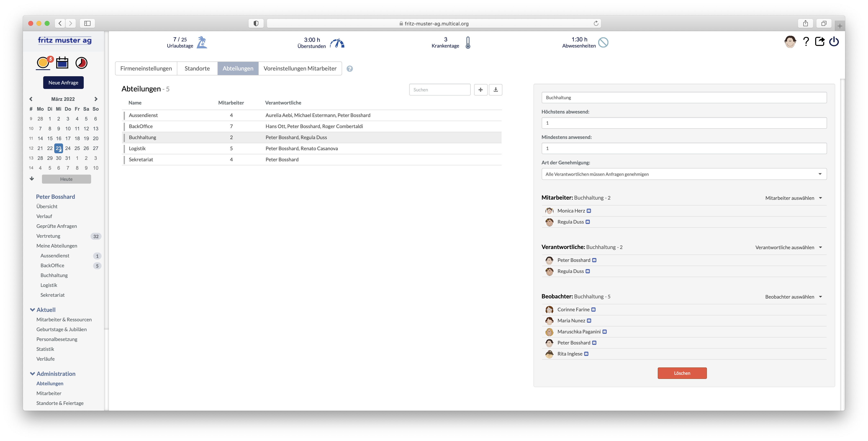Open Geprüfte Anfragen link
Image resolution: width=868 pixels, height=441 pixels.
tap(57, 226)
